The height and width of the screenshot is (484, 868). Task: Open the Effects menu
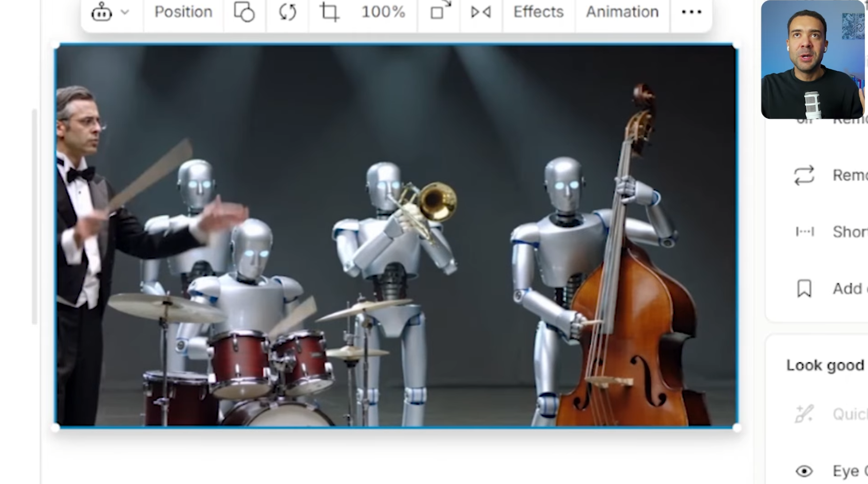tap(537, 12)
